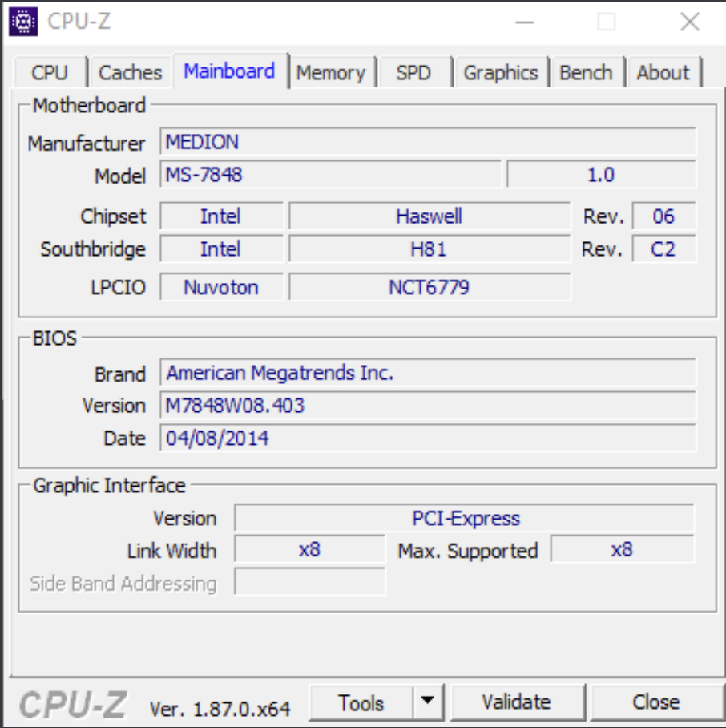The width and height of the screenshot is (726, 728).
Task: Close CPU-Z with the title bar X
Action: (x=690, y=22)
